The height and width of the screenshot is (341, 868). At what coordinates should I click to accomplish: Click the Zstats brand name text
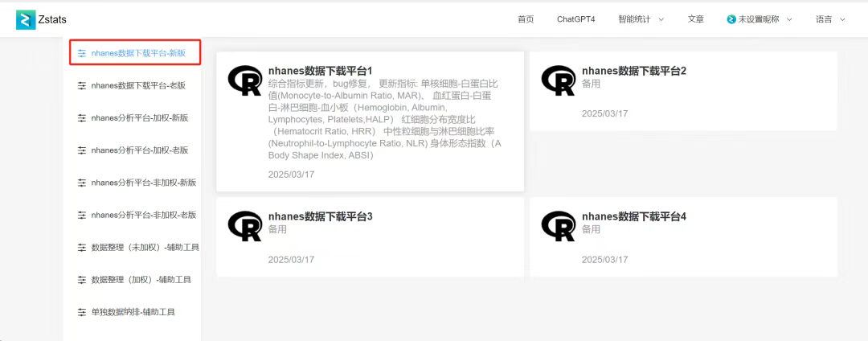(52, 19)
